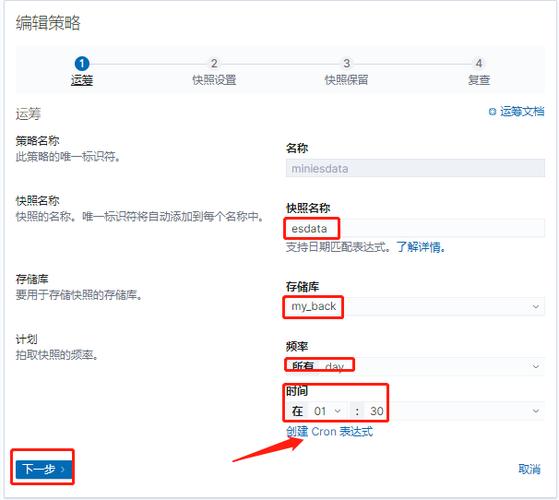Click the 此策略的唯一标识符 description text

click(x=68, y=156)
